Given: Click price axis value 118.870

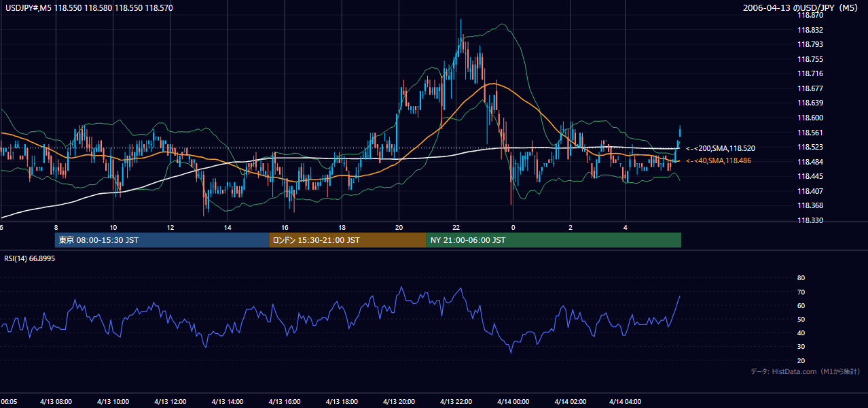Looking at the screenshot, I should pyautogui.click(x=810, y=16).
